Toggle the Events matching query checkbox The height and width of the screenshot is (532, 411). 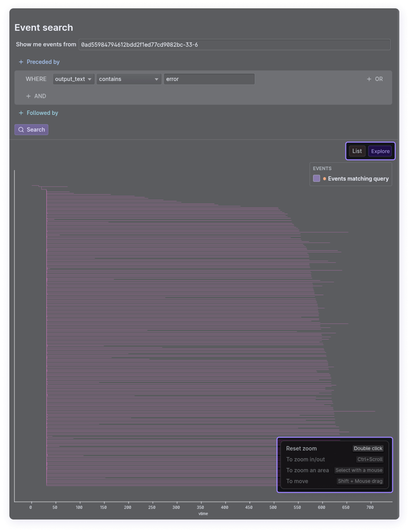[x=316, y=178]
